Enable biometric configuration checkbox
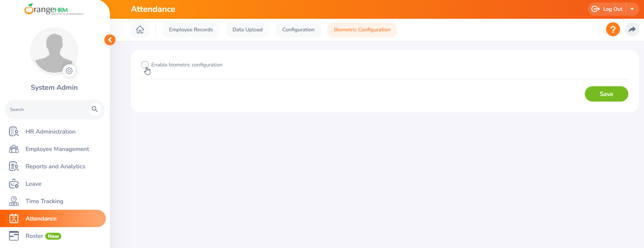 [x=145, y=65]
